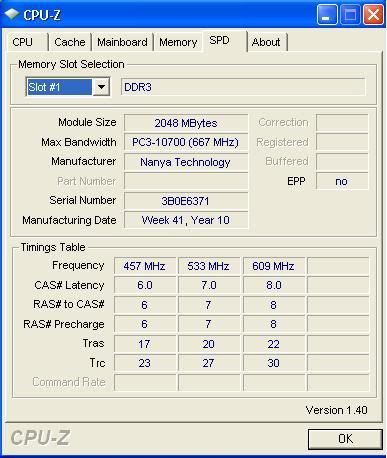Click the 2048 MBytes module size value
Image resolution: width=387 pixels, height=458 pixels.
[186, 123]
